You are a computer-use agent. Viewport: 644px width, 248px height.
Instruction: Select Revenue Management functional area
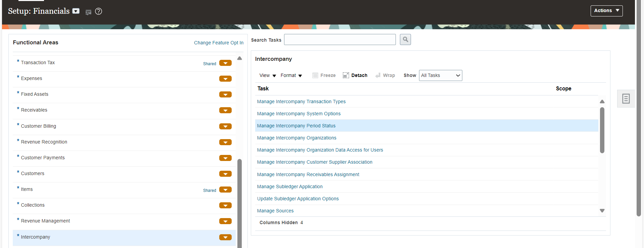45,221
